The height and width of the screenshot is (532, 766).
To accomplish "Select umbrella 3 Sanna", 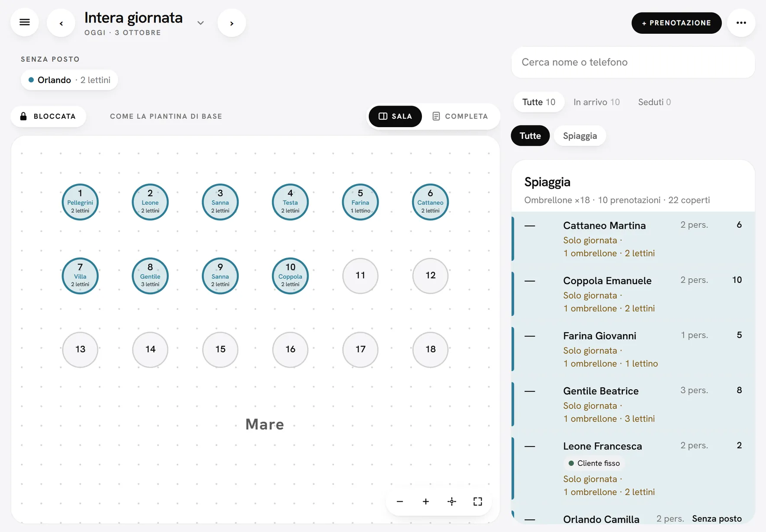I will click(x=220, y=202).
